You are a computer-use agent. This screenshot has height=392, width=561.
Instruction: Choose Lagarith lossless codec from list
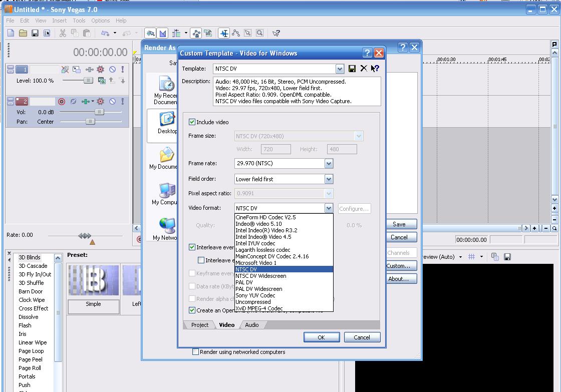pos(284,250)
